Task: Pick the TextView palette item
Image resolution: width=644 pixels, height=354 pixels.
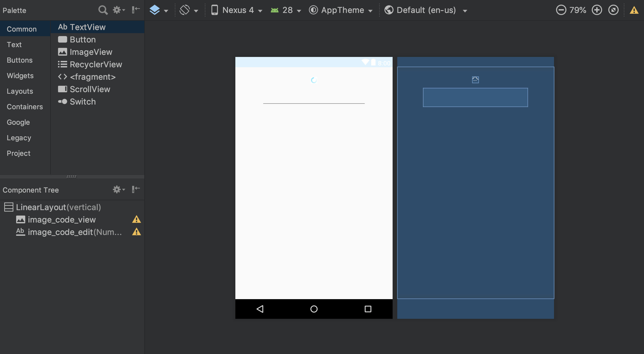Action: tap(98, 27)
